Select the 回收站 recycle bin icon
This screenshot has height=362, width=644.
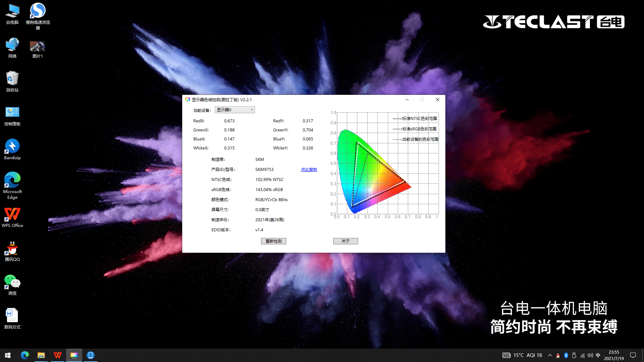[12, 81]
